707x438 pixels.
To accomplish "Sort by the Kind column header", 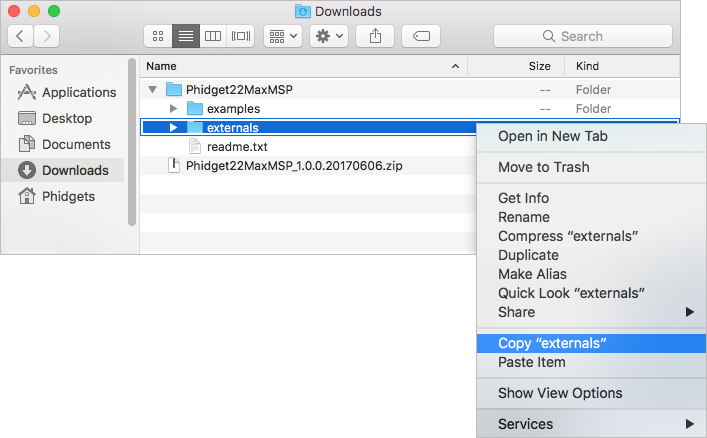I will (x=622, y=66).
